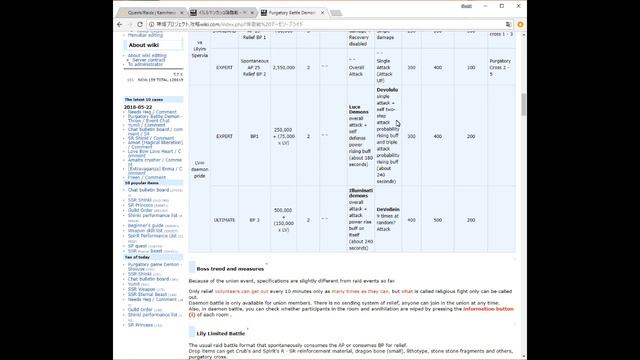This screenshot has width=640, height=360.
Task: Open 'Freen / Comment' link
Action: [147, 178]
